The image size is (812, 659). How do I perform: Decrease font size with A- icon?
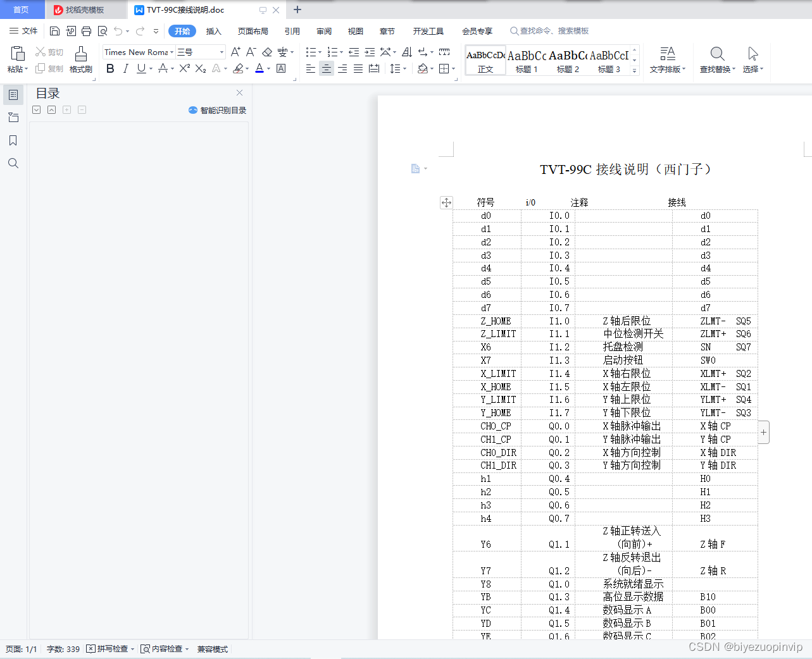251,52
